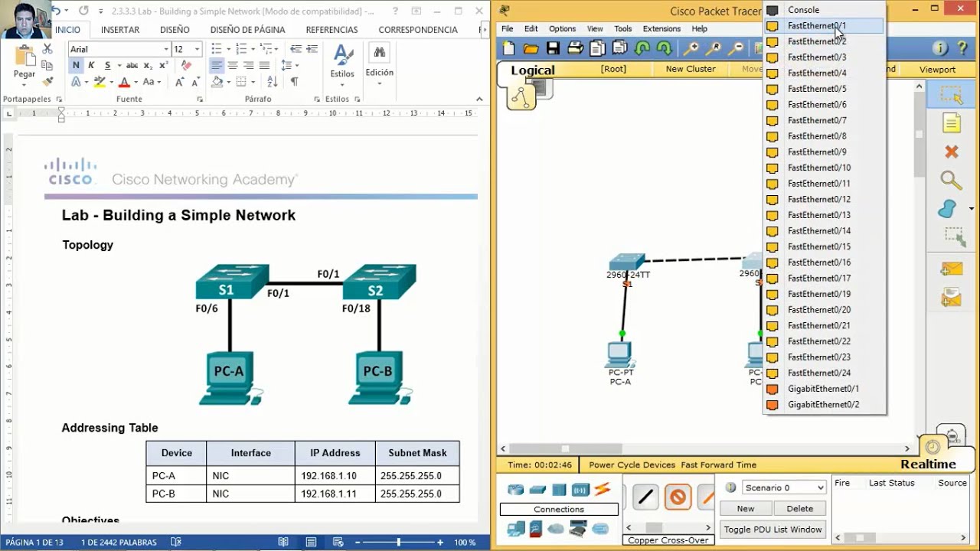This screenshot has width=980, height=551.
Task: Toggle strikethrough (abc) formatting in Word
Action: [132, 66]
